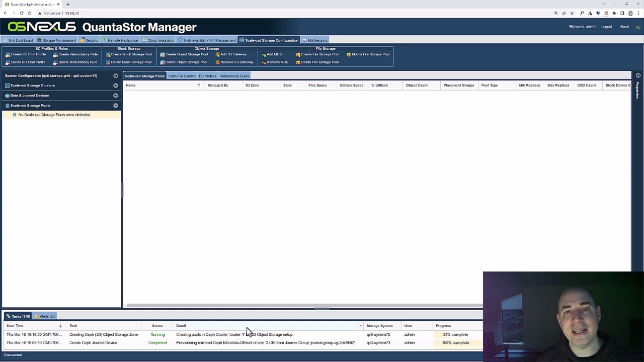
Task: Click the horizontal scrollbar of the pools grid
Action: tap(304, 306)
